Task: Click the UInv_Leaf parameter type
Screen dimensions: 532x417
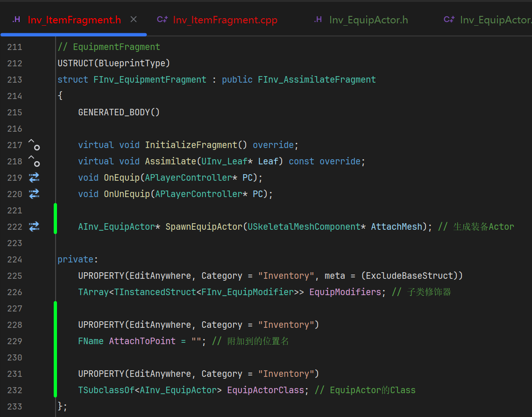Action: coord(224,161)
